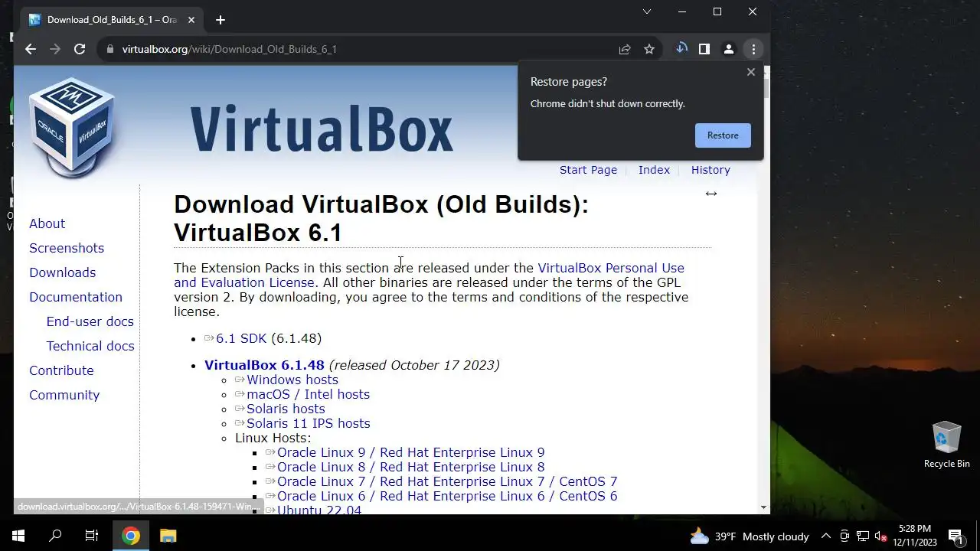Open the tab search chevron
Screen dimensions: 980x551
[647, 11]
